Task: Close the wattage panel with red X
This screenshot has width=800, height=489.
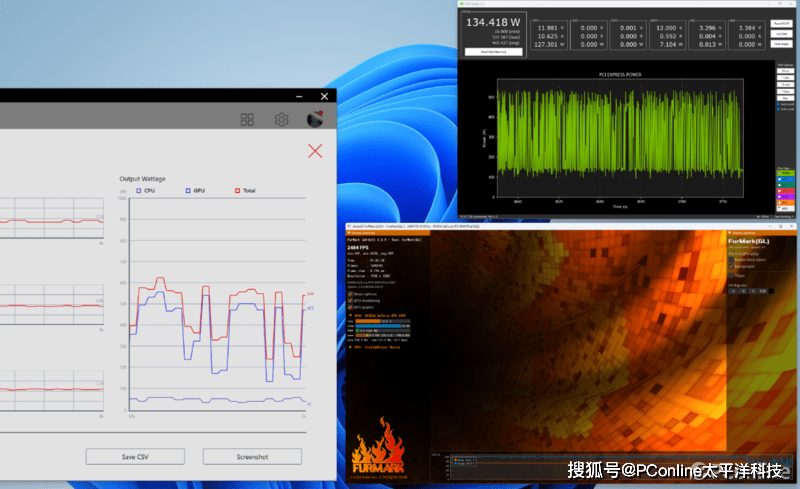Action: point(315,151)
